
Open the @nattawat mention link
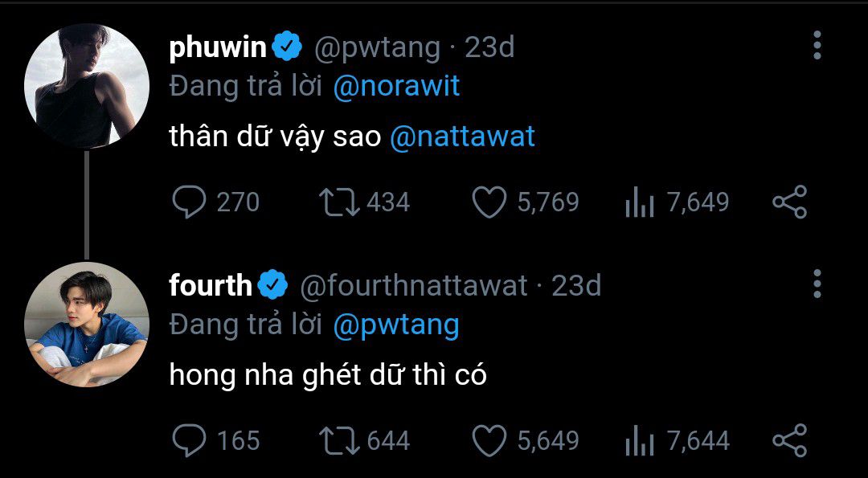coord(462,137)
